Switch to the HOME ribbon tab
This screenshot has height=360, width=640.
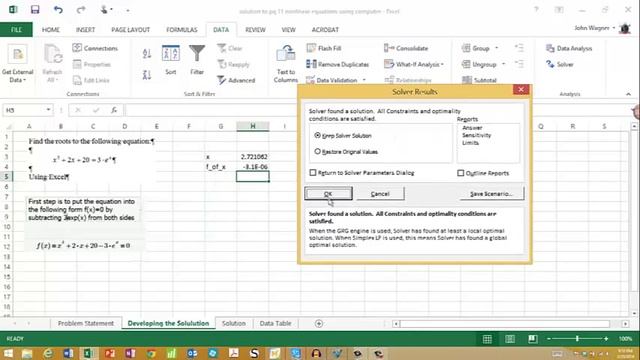click(51, 29)
